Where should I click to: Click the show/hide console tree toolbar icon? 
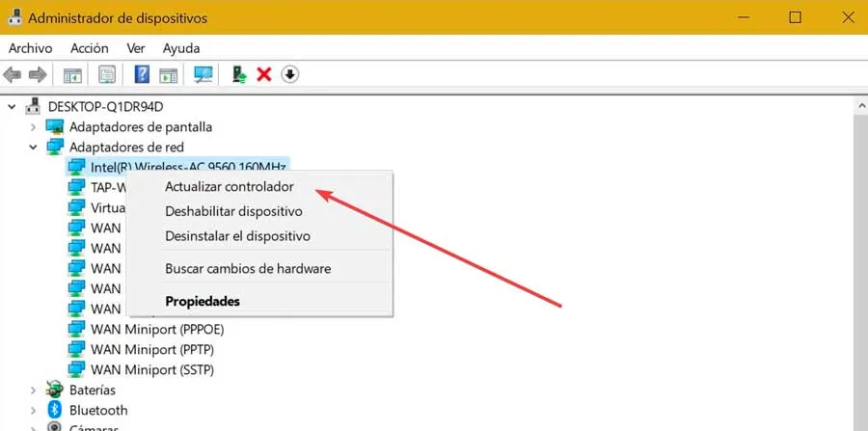tap(72, 74)
